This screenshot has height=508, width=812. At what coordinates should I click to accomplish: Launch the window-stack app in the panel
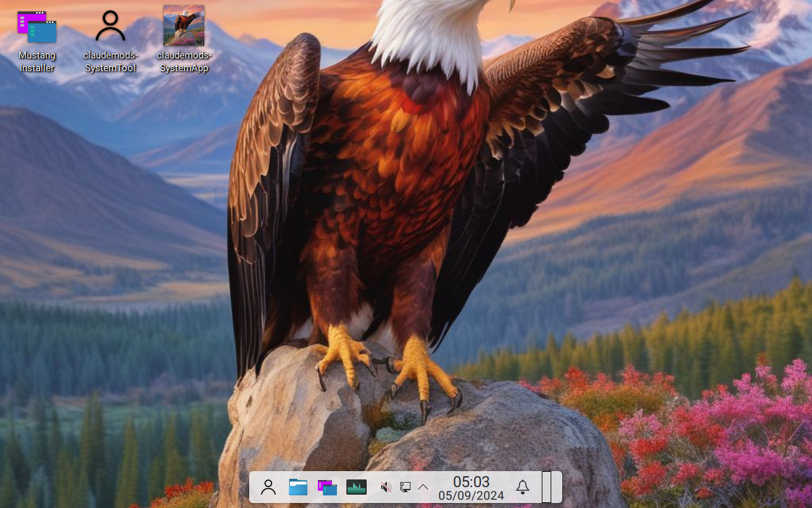pyautogui.click(x=327, y=487)
